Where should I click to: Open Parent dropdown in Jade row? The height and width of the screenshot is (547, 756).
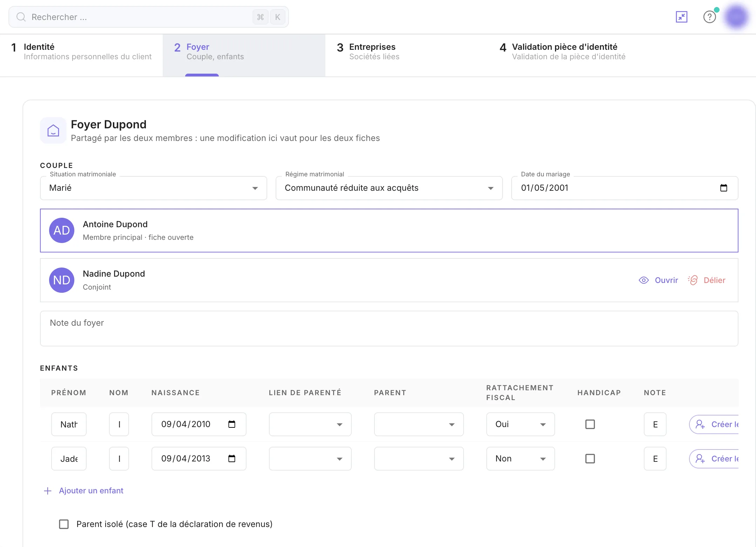click(419, 459)
